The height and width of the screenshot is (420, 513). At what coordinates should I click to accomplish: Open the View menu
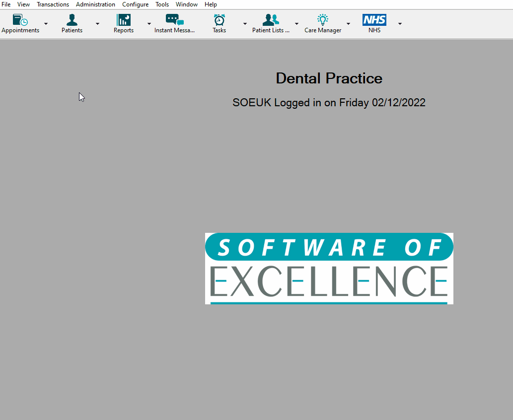pos(23,4)
